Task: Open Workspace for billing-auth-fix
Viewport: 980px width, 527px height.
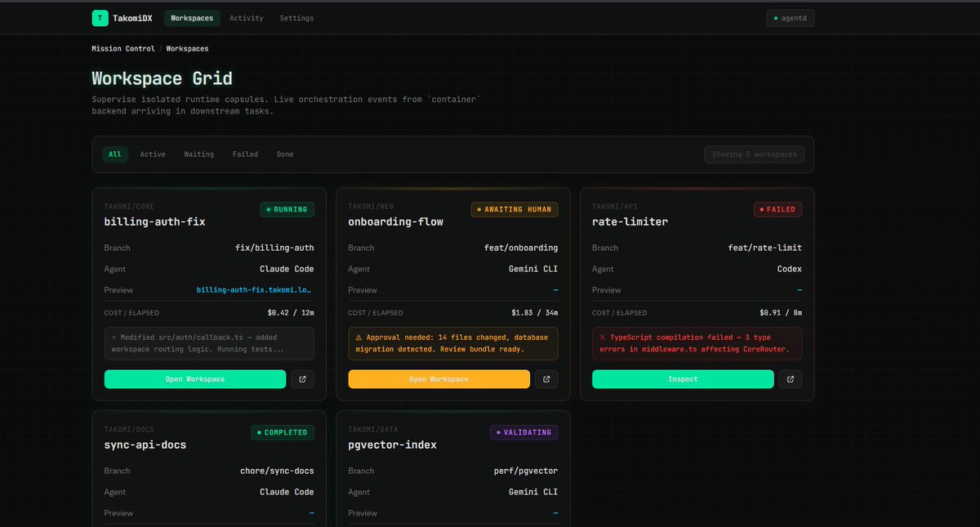Action: coord(195,379)
